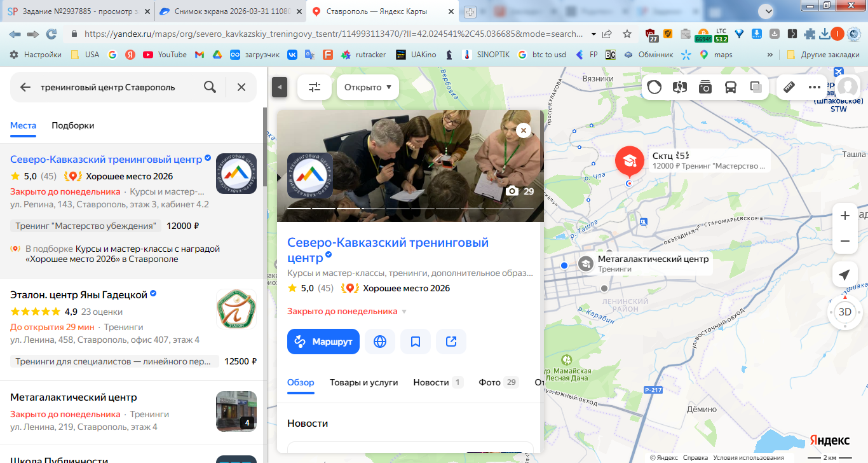Open the "Открыто" filter dropdown
The height and width of the screenshot is (463, 868).
click(368, 87)
